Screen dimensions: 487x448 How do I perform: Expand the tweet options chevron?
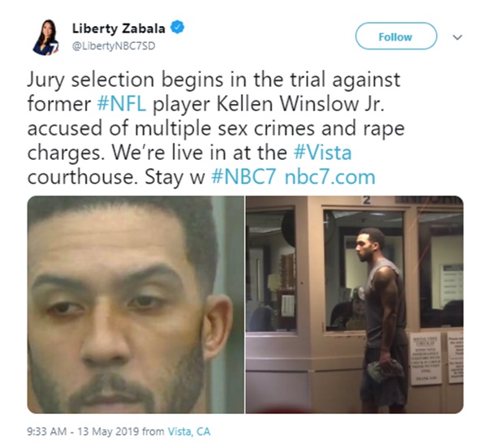pyautogui.click(x=458, y=37)
